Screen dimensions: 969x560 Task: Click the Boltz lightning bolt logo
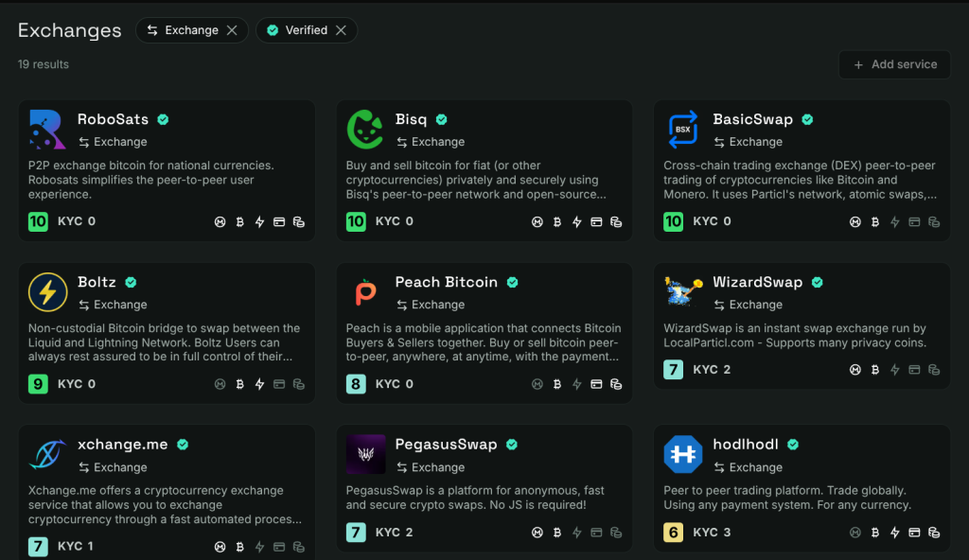47,292
